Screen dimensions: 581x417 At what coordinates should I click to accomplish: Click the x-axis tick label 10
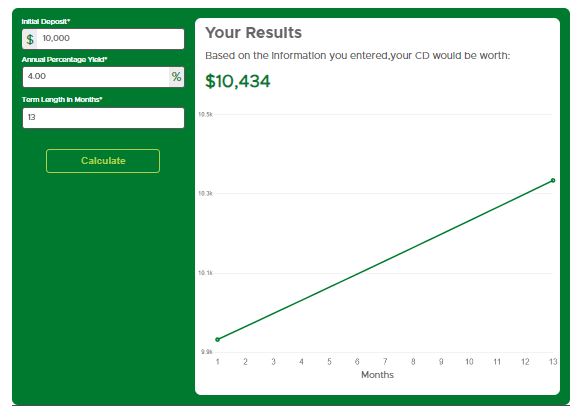pos(469,361)
